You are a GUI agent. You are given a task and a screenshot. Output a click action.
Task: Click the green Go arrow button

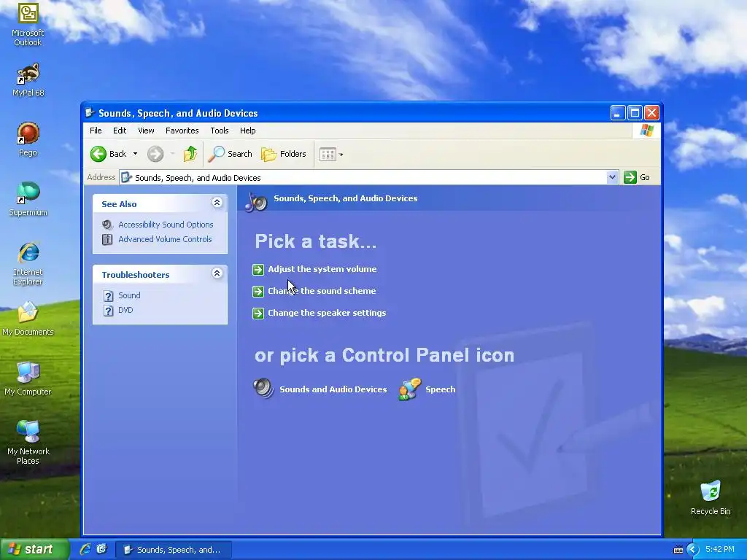630,177
